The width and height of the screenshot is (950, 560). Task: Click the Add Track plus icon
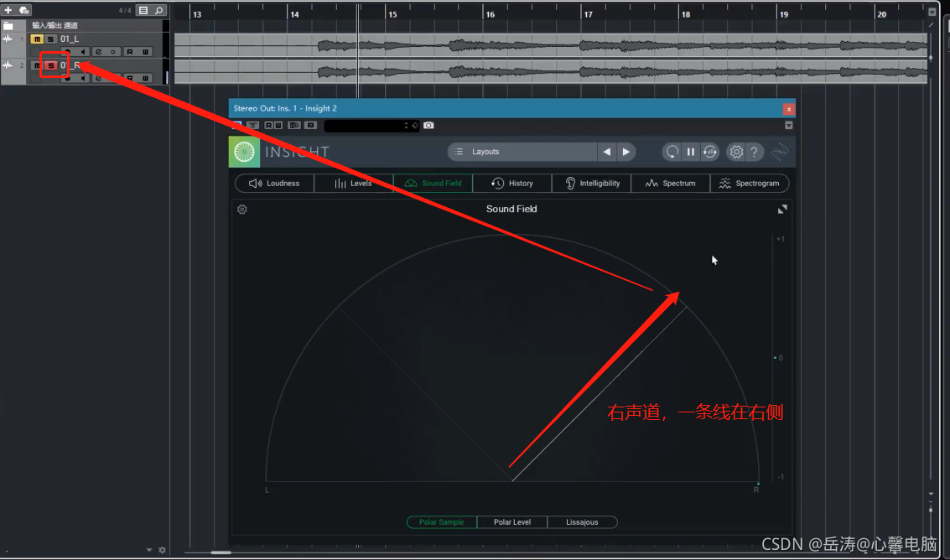click(8, 10)
